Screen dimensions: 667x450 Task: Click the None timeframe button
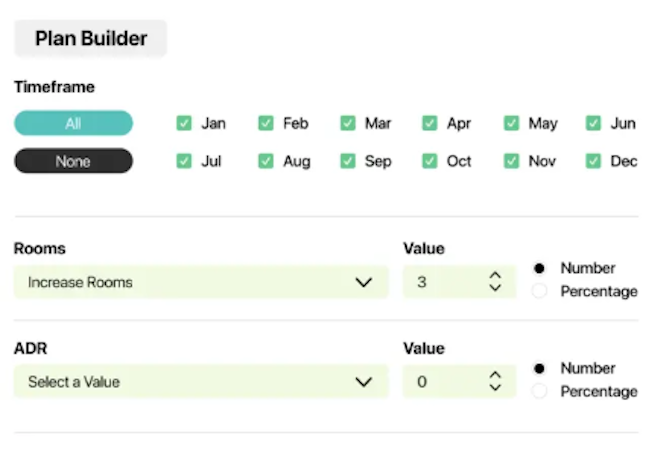73,161
